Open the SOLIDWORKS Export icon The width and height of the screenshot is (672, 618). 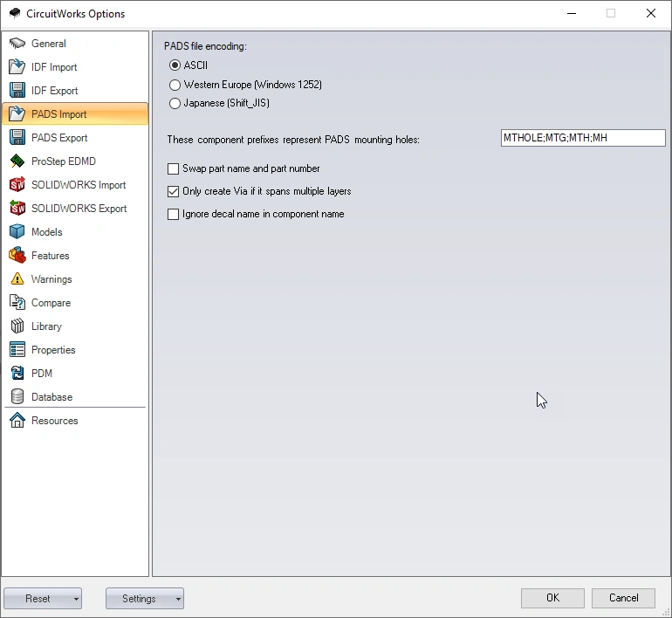pos(17,209)
